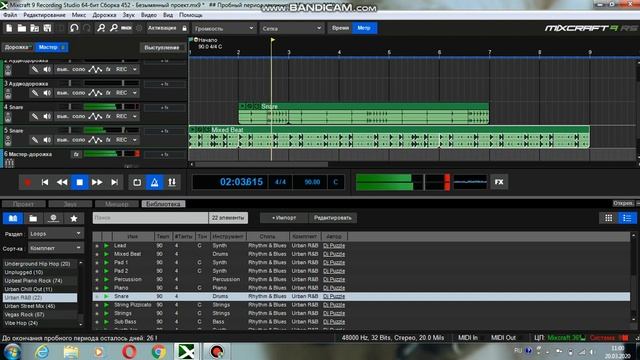
Task: Click the Выступление button
Action: 162,47
